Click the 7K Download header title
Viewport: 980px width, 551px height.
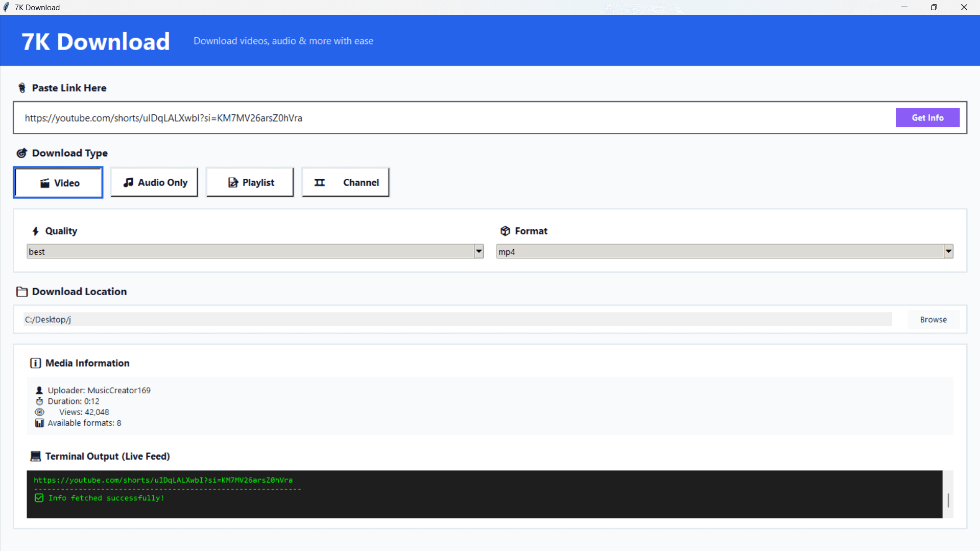(95, 41)
